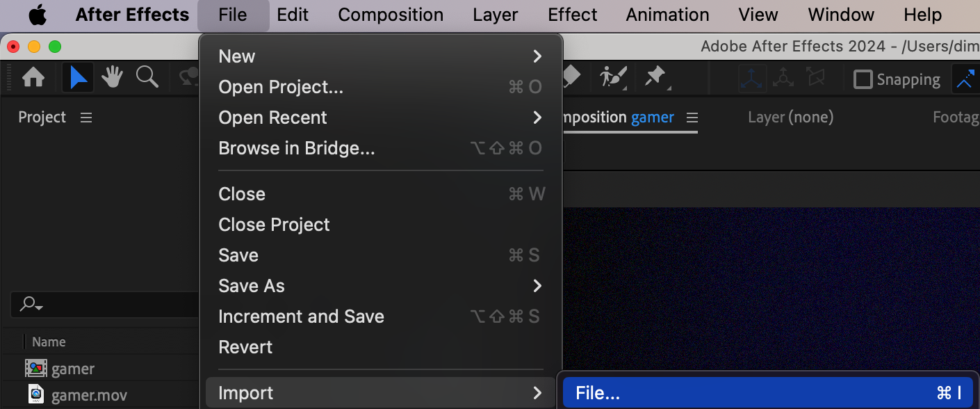Switch to the Layer (none) tab
The height and width of the screenshot is (409, 980).
coord(790,118)
